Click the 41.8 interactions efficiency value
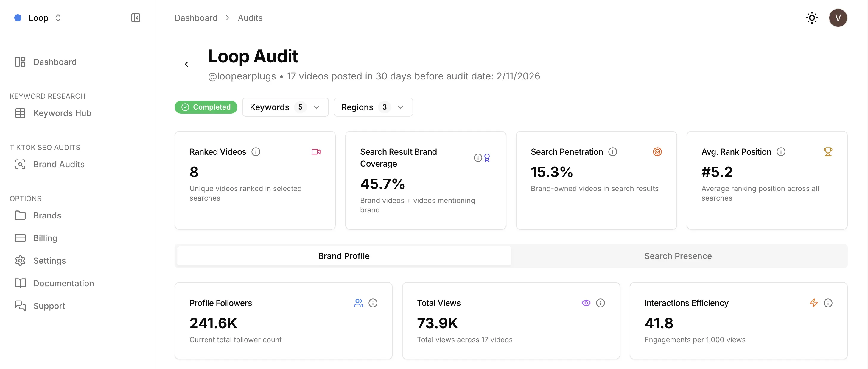868x369 pixels. pyautogui.click(x=659, y=323)
